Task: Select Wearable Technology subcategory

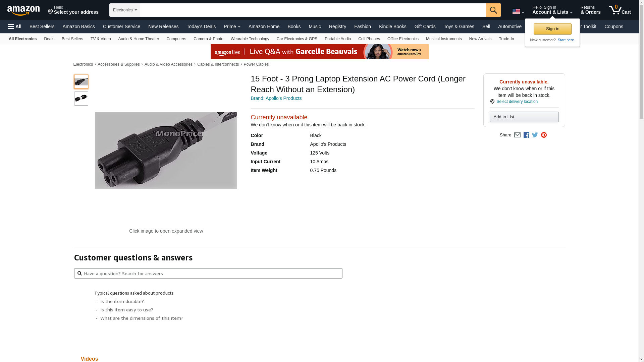Action: [250, 39]
